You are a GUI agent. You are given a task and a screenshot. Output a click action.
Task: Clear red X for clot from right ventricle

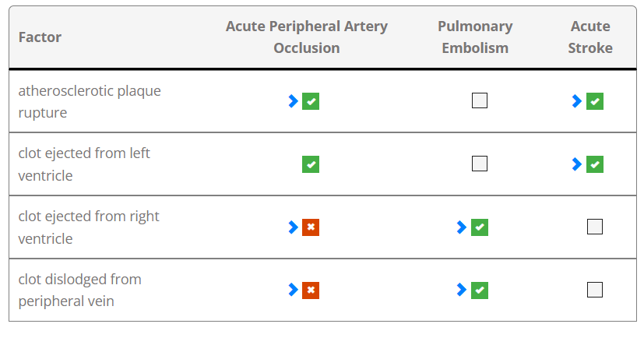[x=311, y=227]
